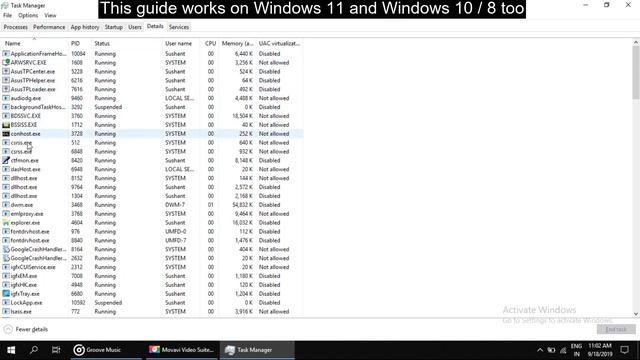Show hidden system tray icons

(540, 350)
